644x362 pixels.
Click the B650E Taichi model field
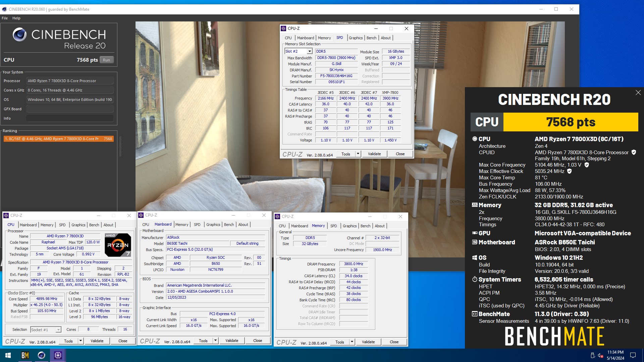click(198, 243)
